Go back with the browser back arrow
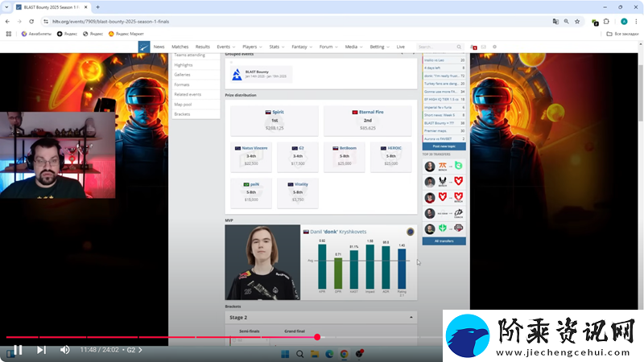644x362 pixels. [x=7, y=22]
